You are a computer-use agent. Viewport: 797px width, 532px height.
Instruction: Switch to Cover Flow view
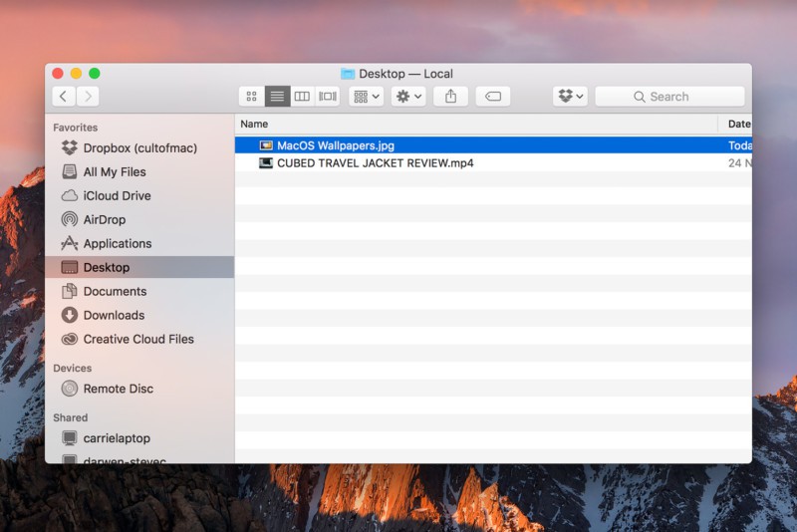click(328, 97)
